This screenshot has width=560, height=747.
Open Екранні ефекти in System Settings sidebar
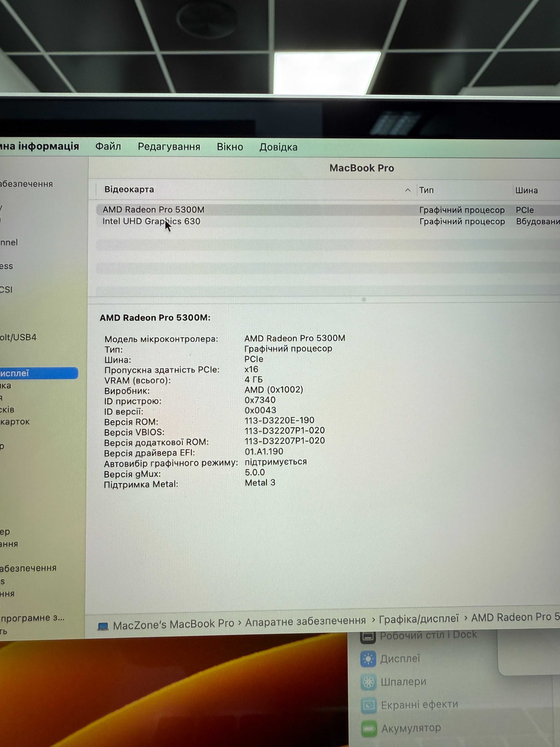(420, 704)
